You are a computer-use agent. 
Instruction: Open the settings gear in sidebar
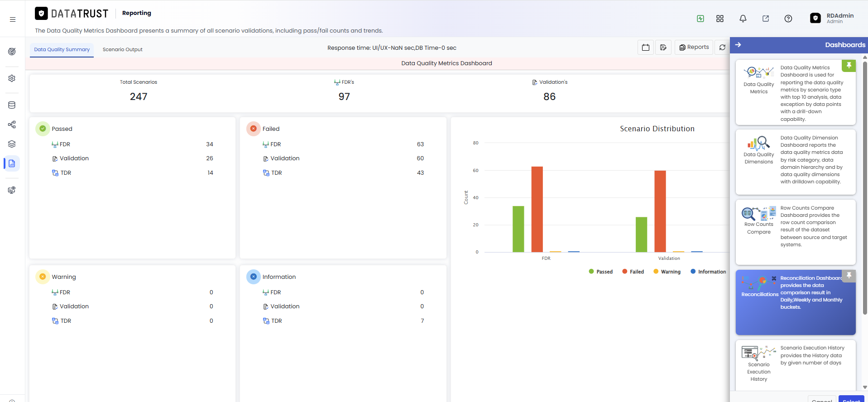[x=12, y=78]
